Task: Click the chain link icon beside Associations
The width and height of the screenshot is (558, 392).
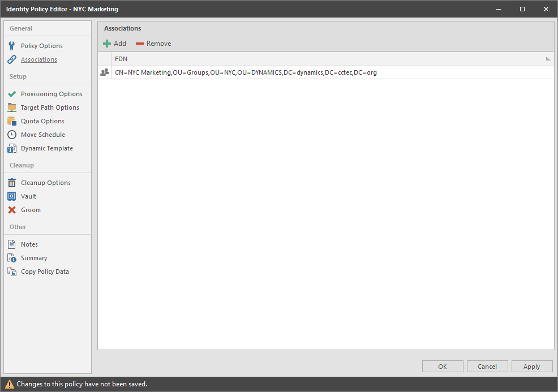Action: click(12, 59)
